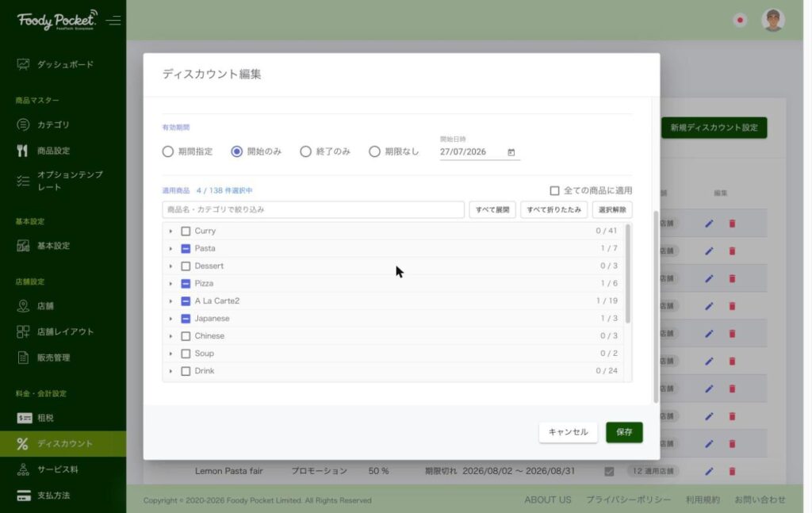Toggle the A La Carte2 checkbox
The width and height of the screenshot is (812, 513).
186,301
